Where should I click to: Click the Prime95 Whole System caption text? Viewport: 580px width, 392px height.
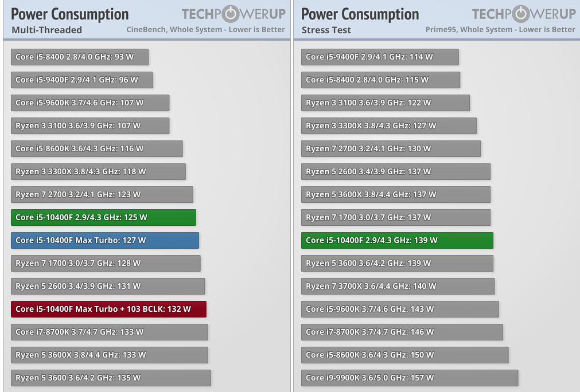[x=500, y=29]
